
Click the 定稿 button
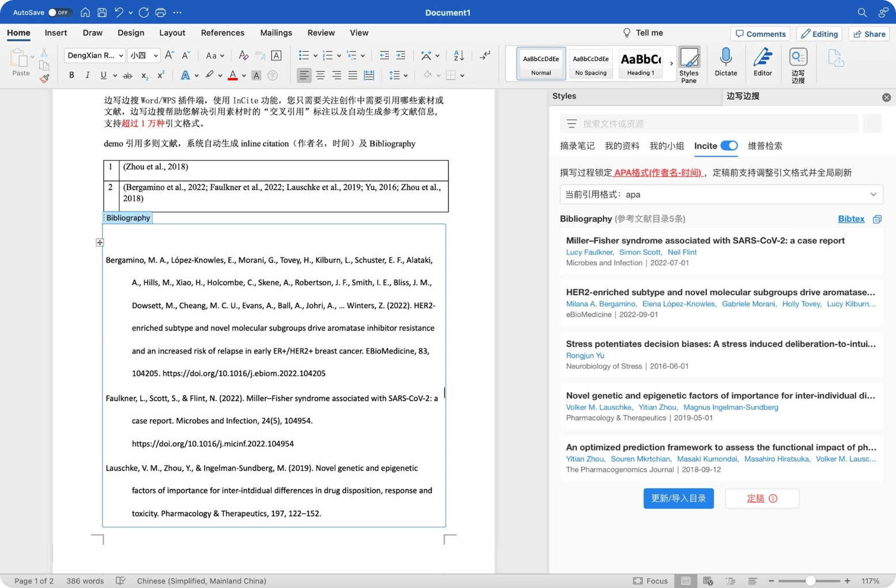[762, 499]
